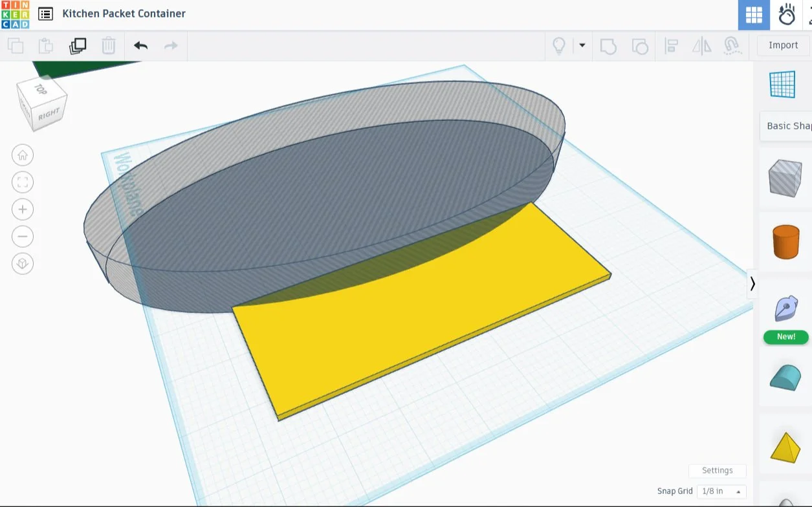Click the RIGHT face of view cube
Image resolution: width=812 pixels, height=507 pixels.
pyautogui.click(x=49, y=115)
